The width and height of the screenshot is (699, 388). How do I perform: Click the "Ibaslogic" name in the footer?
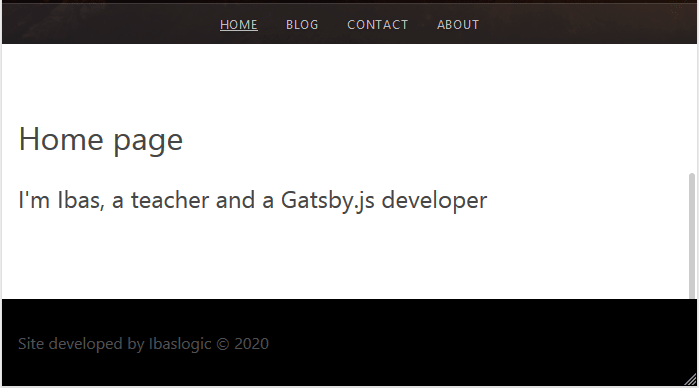coord(180,344)
